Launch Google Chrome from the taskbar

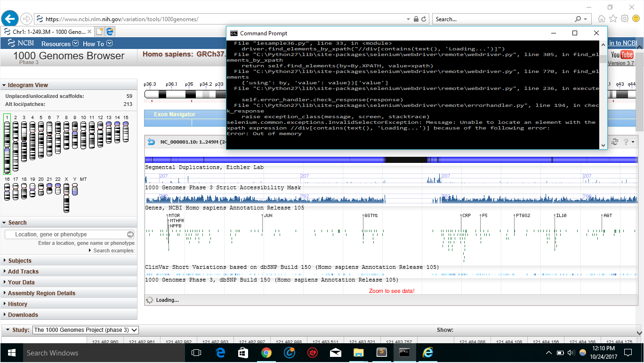pos(266,353)
